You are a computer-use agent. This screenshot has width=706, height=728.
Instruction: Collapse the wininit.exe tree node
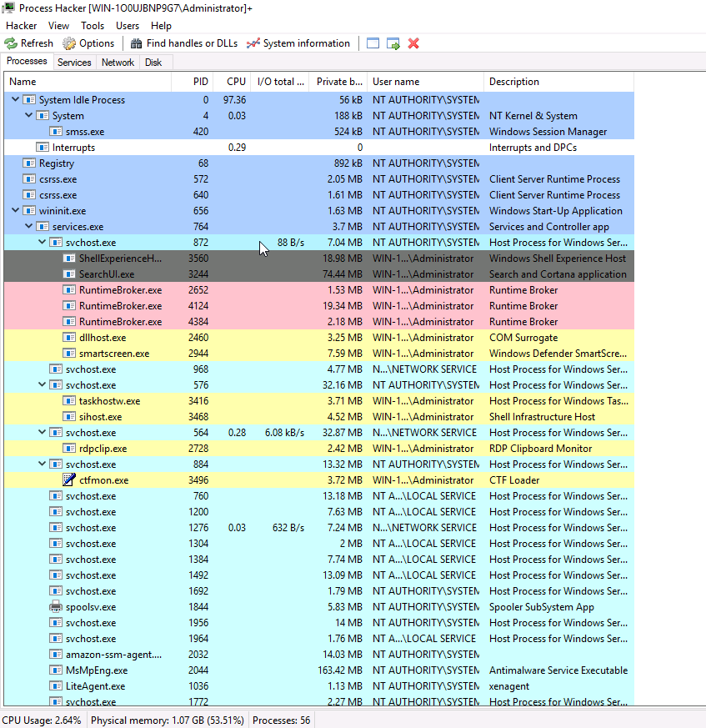15,210
